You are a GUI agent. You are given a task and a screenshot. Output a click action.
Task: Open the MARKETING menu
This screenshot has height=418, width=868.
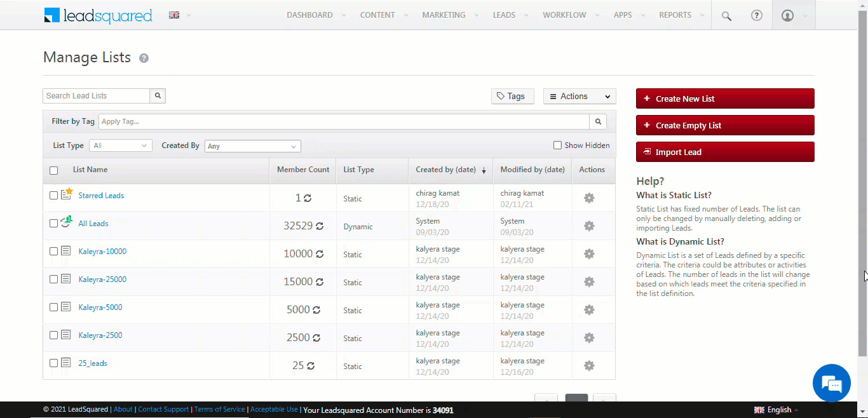(444, 15)
